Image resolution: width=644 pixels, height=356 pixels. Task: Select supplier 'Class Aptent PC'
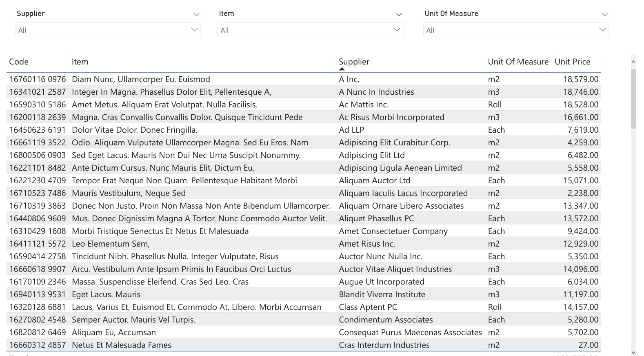(368, 307)
